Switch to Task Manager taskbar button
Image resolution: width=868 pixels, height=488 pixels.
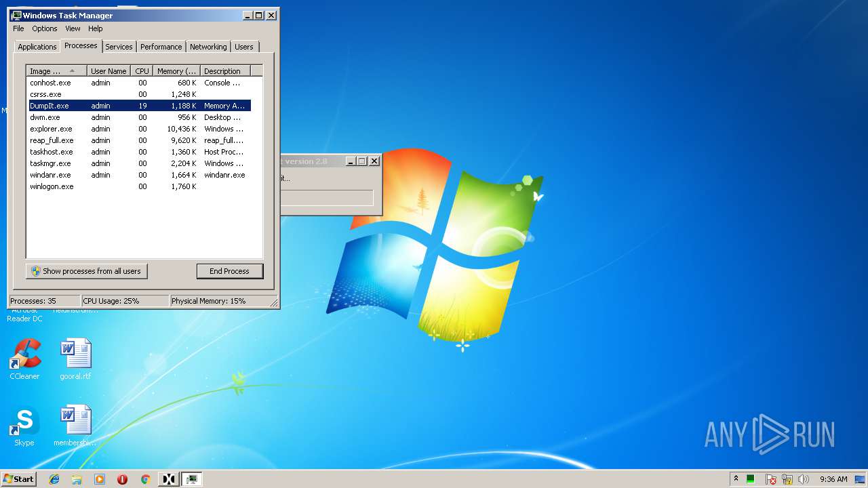[191, 479]
